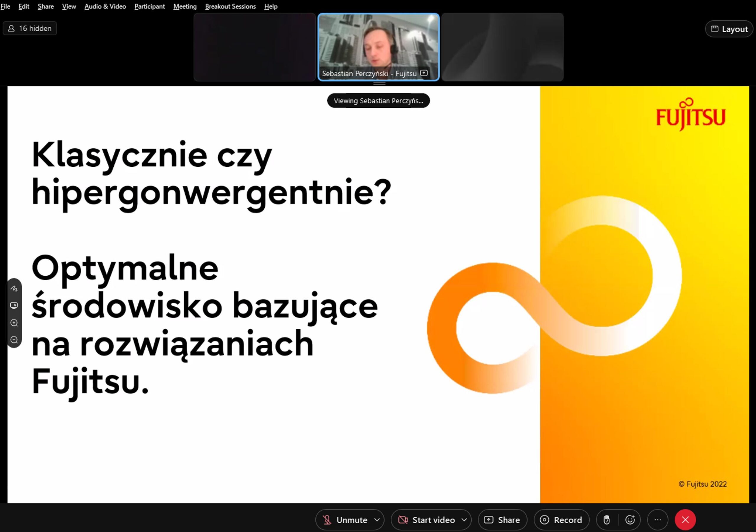Show the 16 hidden participants
Image resolution: width=756 pixels, height=532 pixels.
pyautogui.click(x=30, y=28)
